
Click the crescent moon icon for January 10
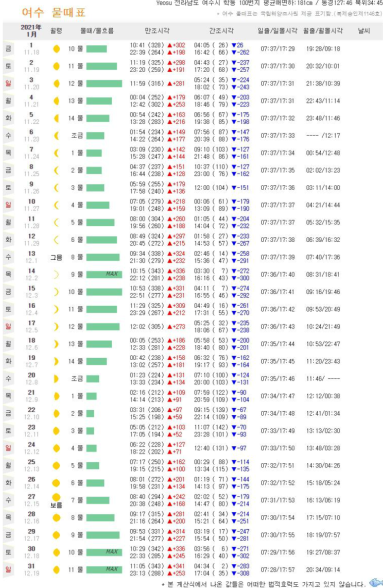pyautogui.click(x=56, y=205)
